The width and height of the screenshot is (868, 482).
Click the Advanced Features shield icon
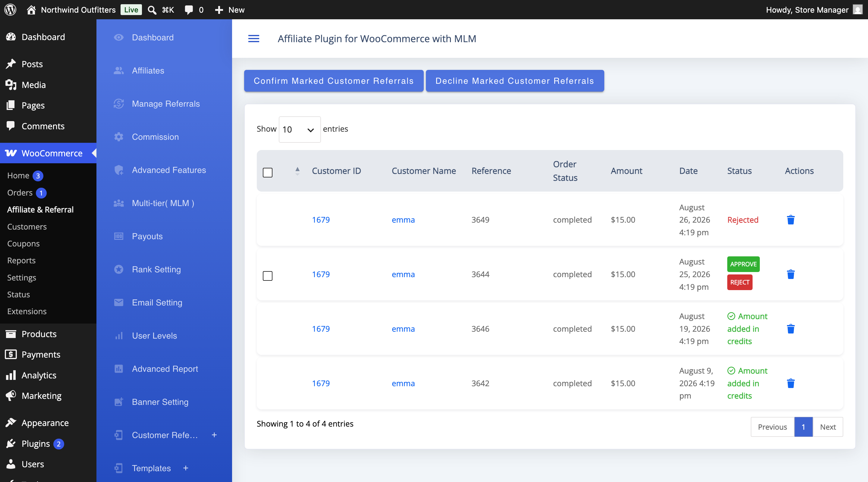coord(119,170)
